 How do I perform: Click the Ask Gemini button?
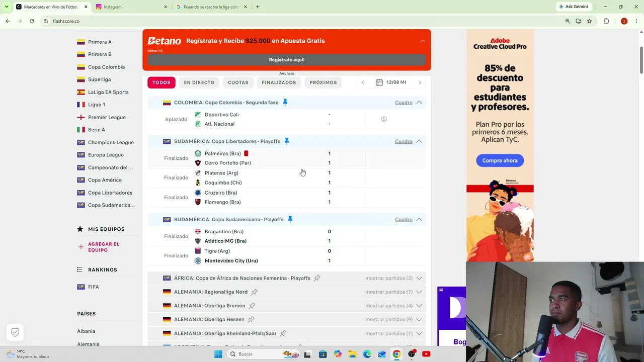(x=573, y=7)
